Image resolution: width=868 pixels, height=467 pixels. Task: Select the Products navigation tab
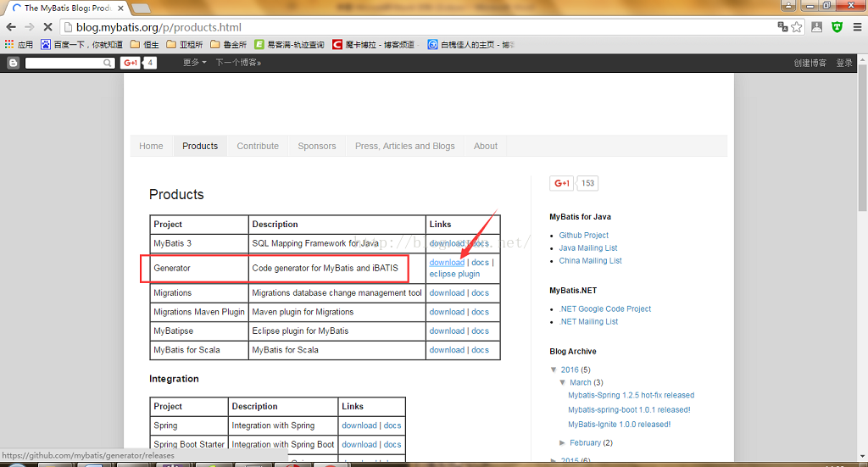tap(200, 146)
